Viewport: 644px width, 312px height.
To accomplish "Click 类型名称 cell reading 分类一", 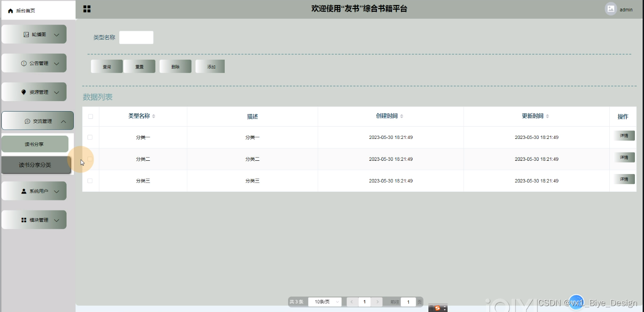I will [143, 138].
